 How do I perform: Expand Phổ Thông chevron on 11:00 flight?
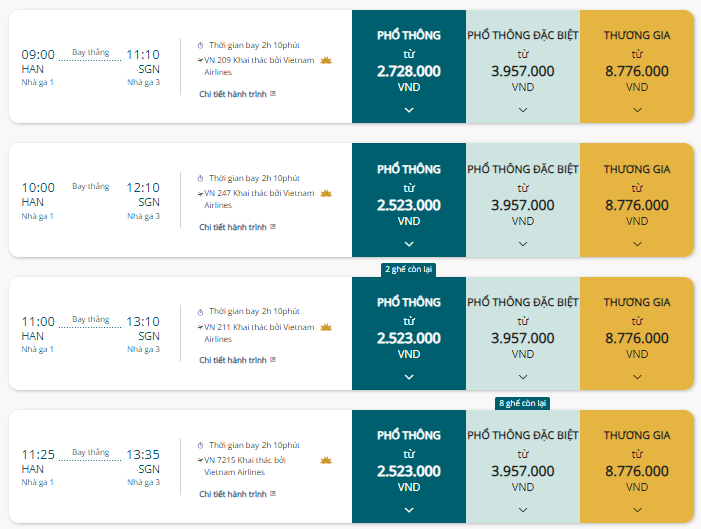(x=409, y=377)
